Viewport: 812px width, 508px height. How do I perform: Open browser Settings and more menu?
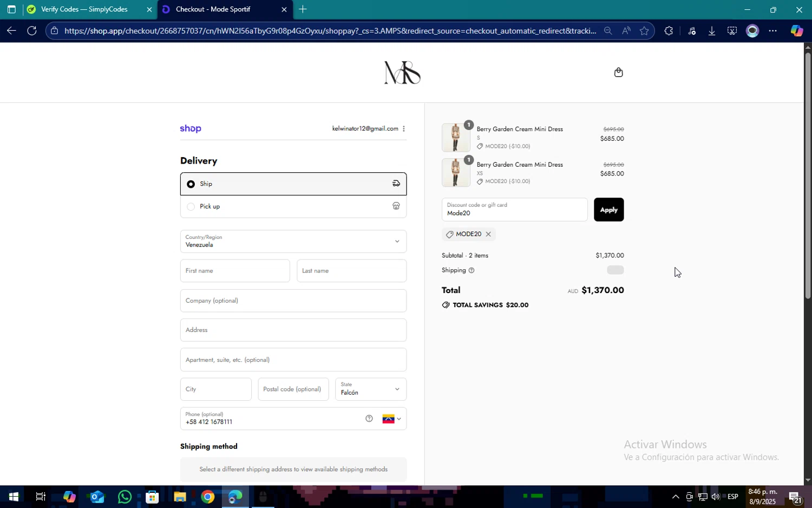(x=773, y=31)
